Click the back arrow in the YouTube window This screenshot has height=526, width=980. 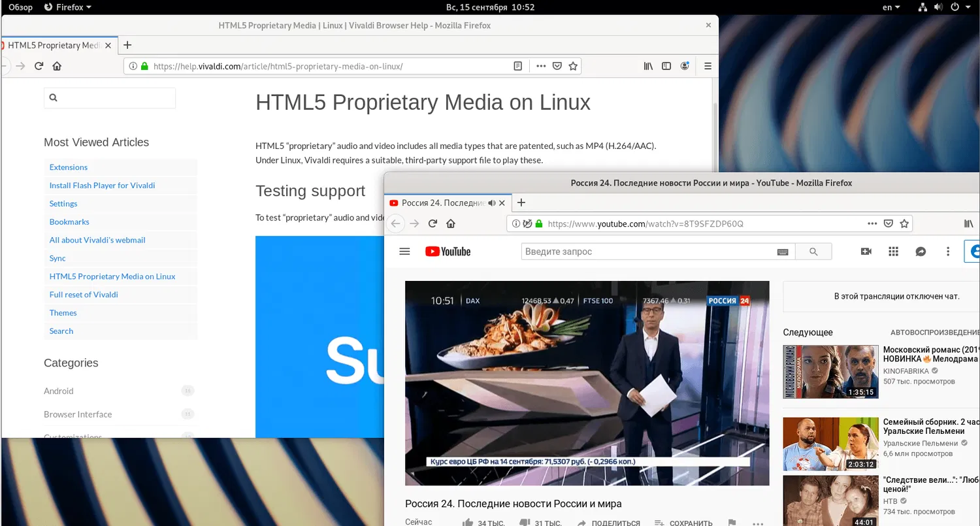395,223
